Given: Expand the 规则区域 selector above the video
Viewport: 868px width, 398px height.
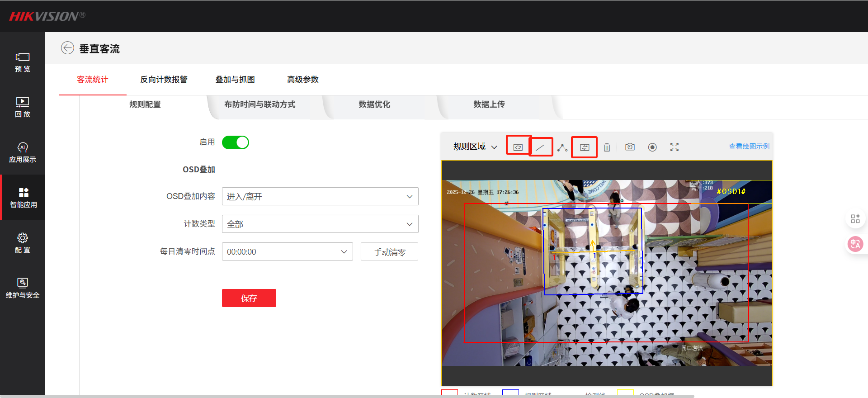Looking at the screenshot, I should click(475, 147).
